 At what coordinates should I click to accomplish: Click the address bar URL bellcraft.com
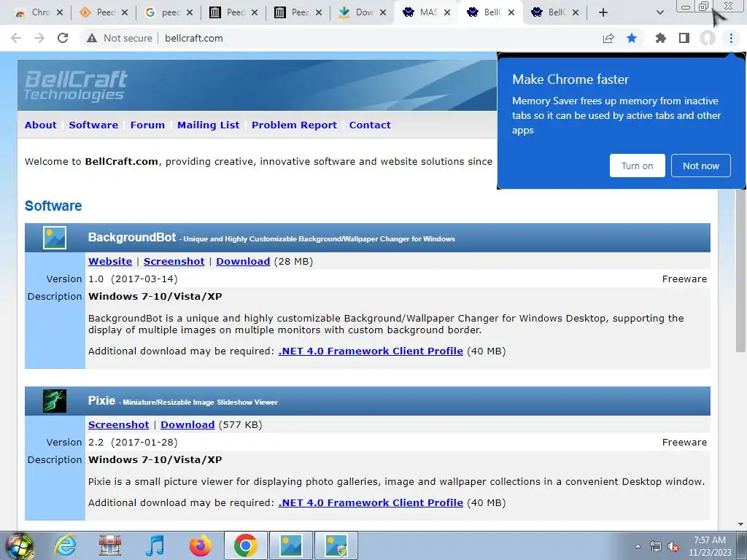click(x=194, y=38)
